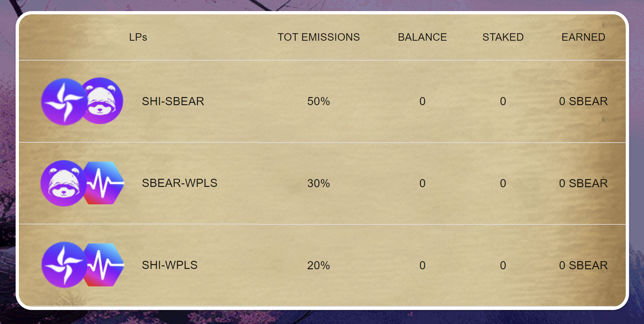644x324 pixels.
Task: Click the STAKED column header
Action: (x=503, y=37)
